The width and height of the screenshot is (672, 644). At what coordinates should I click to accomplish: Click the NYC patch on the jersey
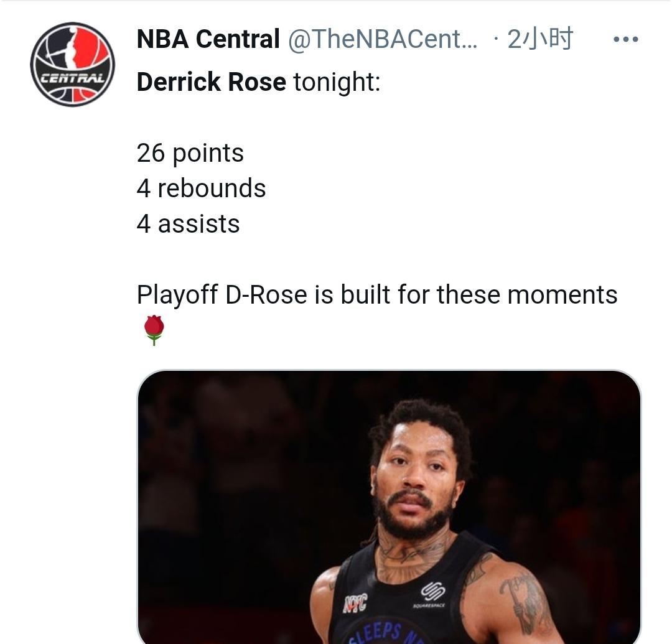355,602
